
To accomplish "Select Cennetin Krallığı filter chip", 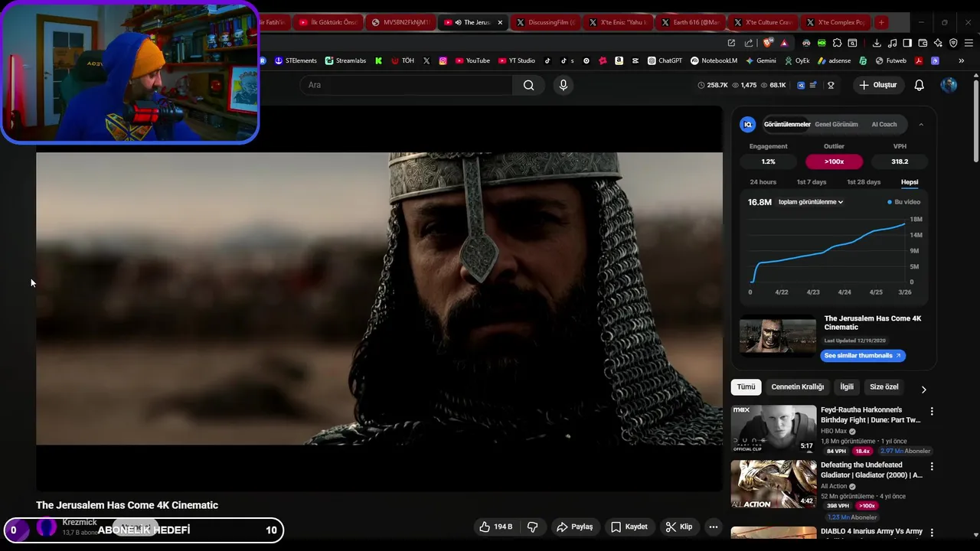I will click(x=797, y=387).
